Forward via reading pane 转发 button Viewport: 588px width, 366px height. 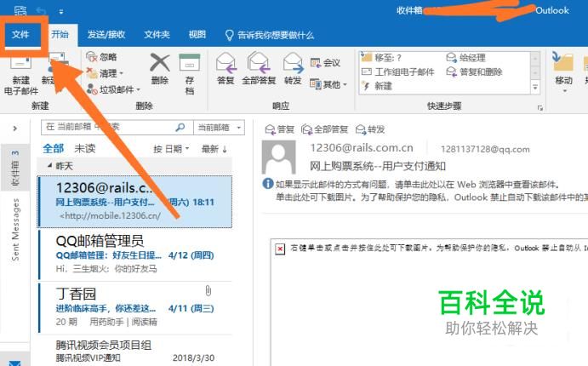coord(370,129)
